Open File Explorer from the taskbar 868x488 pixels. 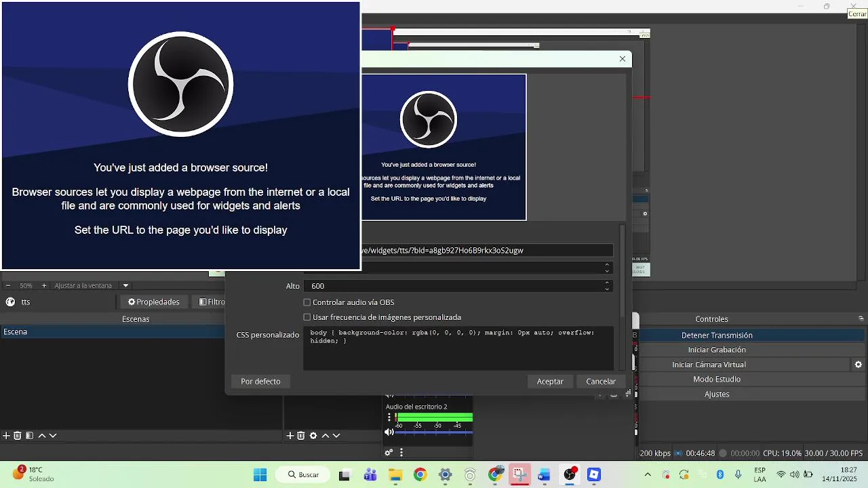pos(395,475)
